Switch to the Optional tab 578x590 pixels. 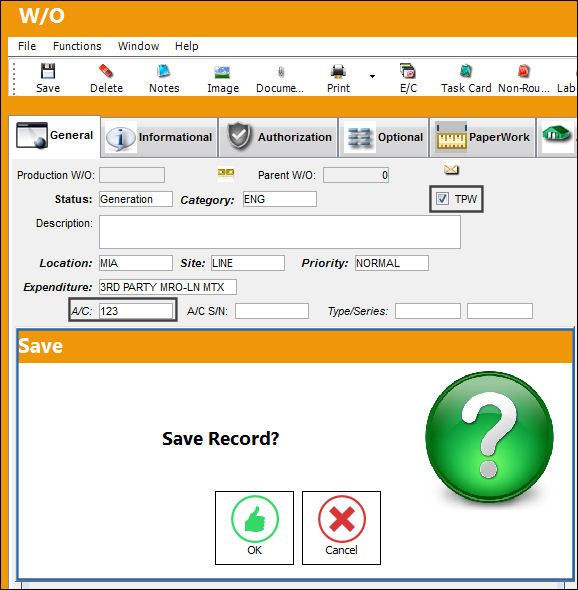click(x=384, y=137)
